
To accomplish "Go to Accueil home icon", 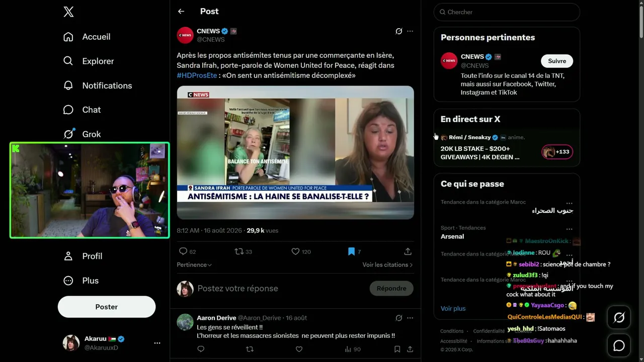I will pyautogui.click(x=68, y=37).
